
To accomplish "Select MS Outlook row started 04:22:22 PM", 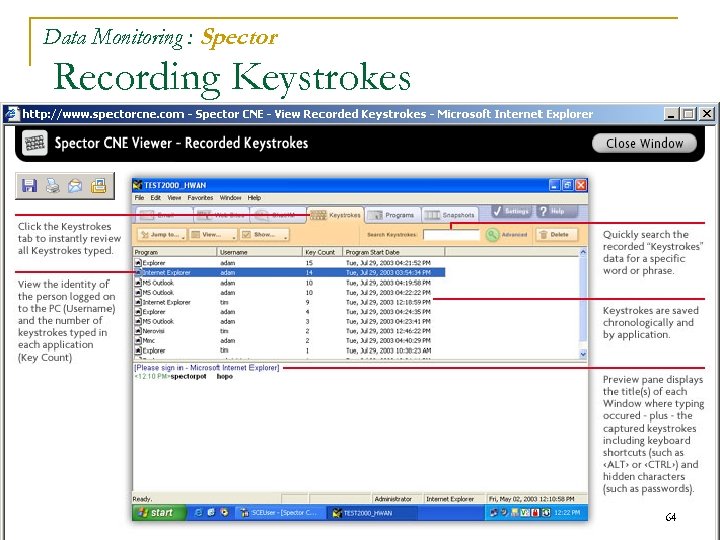I will coord(289,292).
